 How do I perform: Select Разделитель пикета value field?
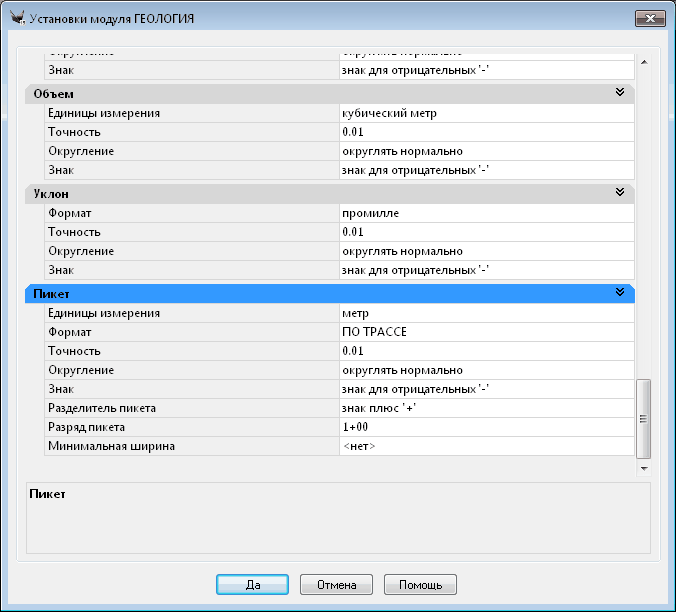486,408
